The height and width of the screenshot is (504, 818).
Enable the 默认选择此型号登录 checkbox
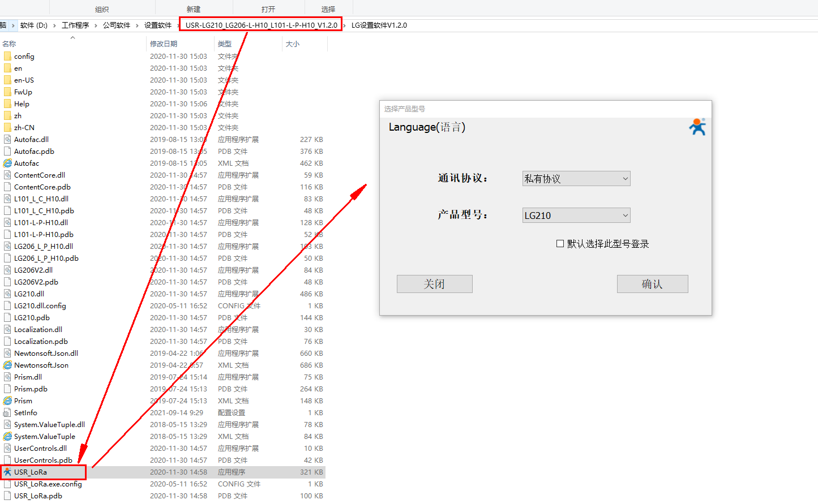[x=560, y=244]
